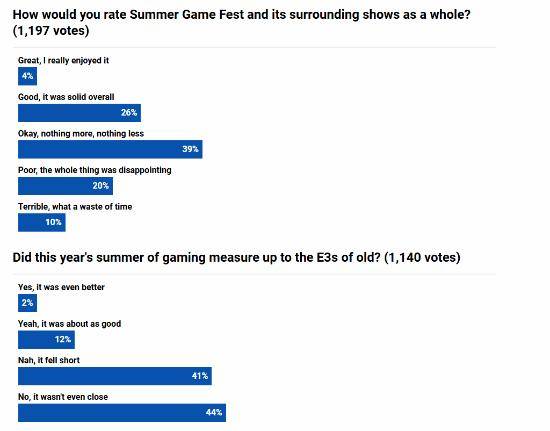Select 'Good, it was solid overall' label
The height and width of the screenshot is (431, 550).
[x=66, y=97]
